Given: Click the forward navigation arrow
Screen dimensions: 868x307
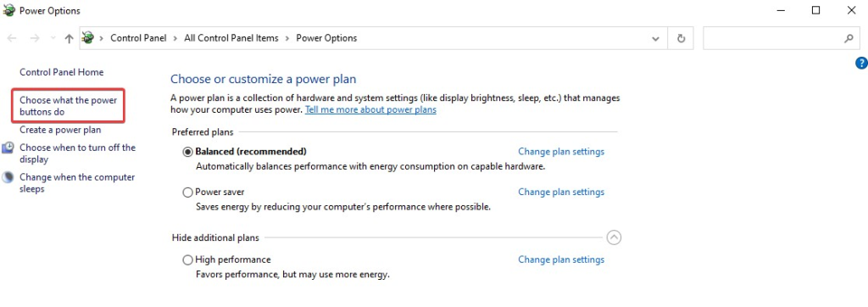Looking at the screenshot, I should point(34,38).
